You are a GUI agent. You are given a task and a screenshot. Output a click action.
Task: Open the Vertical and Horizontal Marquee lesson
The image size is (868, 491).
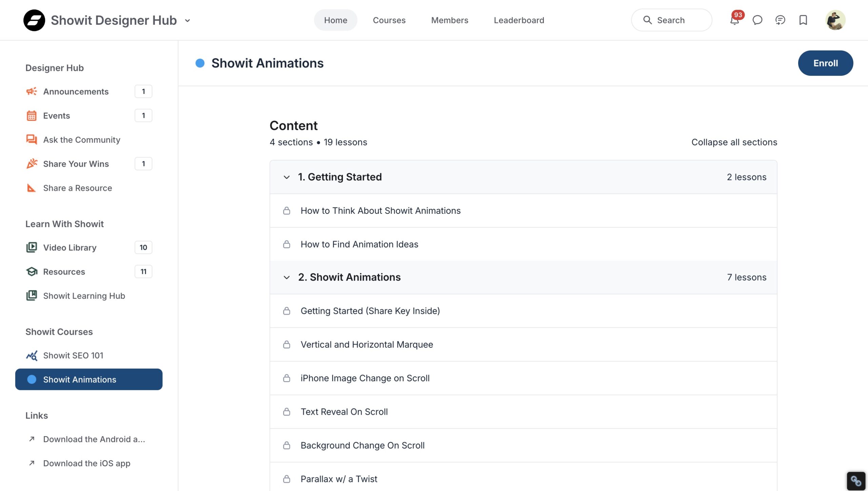(x=367, y=345)
